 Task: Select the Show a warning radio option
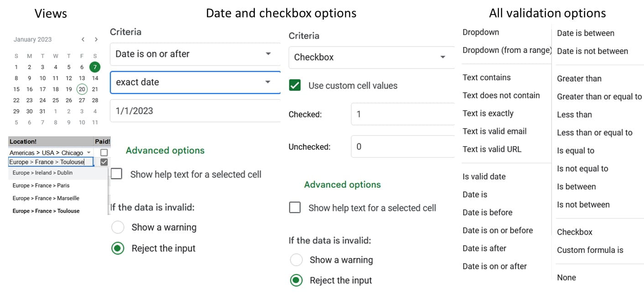tap(118, 227)
